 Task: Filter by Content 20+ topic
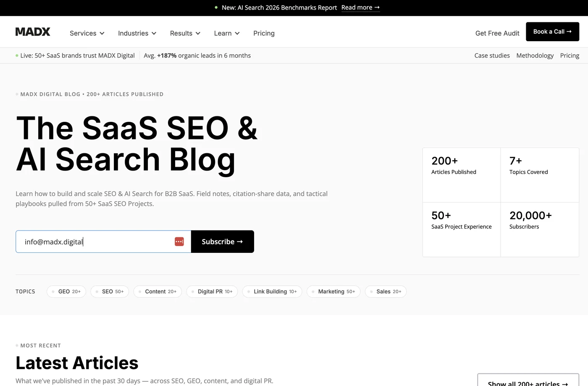[x=157, y=291]
